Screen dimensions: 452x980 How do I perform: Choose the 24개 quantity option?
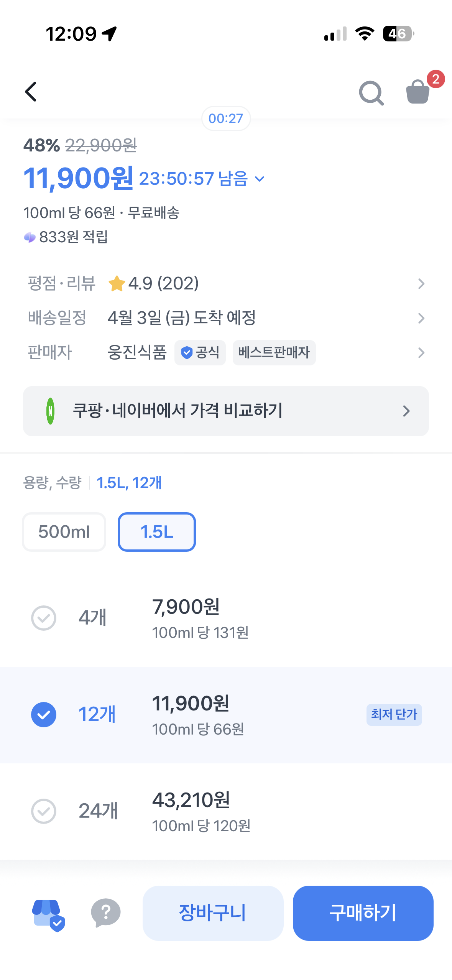[x=226, y=811]
